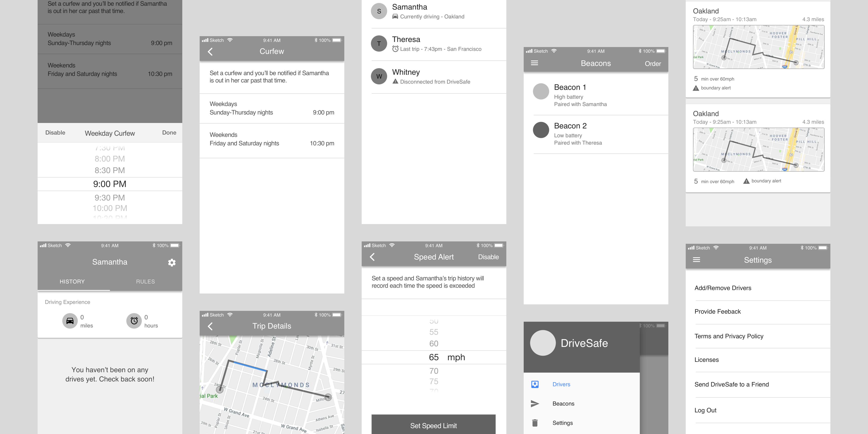Screen dimensions: 868x434
Task: Open Add/Remove Drivers in Settings
Action: coord(758,288)
